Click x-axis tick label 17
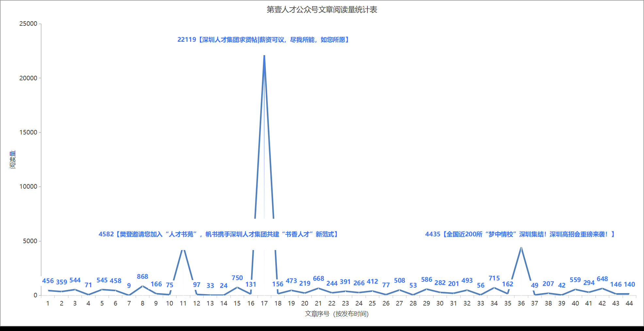This screenshot has height=331, width=644. 264,303
